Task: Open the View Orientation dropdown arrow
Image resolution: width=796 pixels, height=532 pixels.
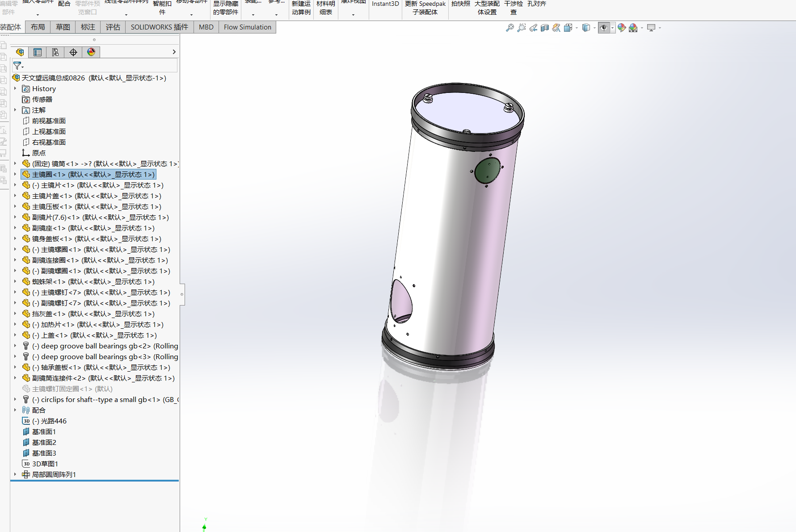Action: pos(577,28)
